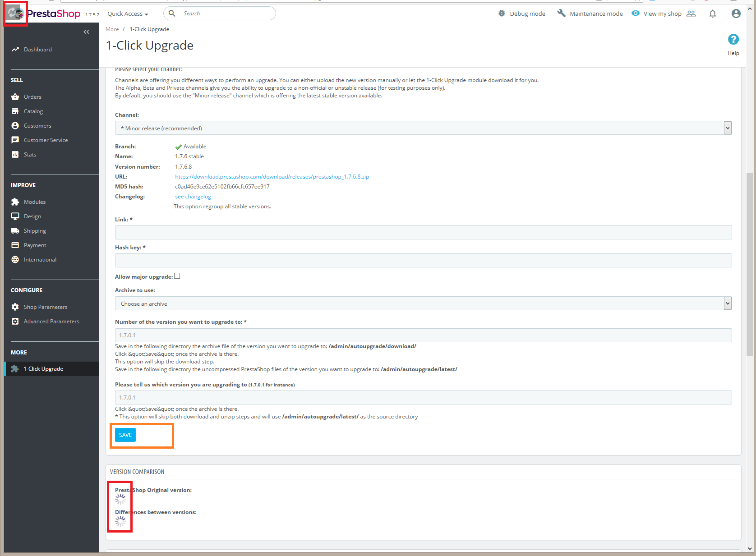Click the Payment card icon
This screenshot has width=756, height=556.
(15, 245)
